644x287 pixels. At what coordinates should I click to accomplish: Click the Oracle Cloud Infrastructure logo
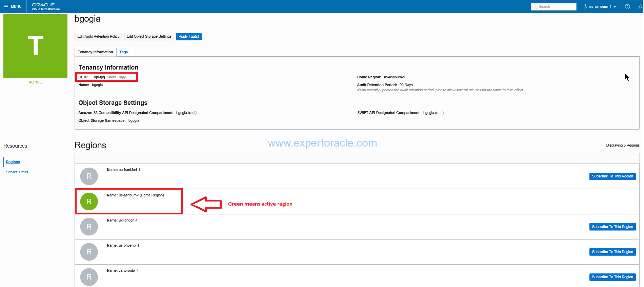pos(46,7)
